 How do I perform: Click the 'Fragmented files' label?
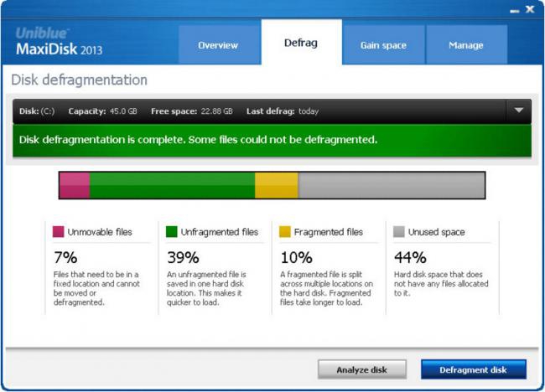[329, 232]
